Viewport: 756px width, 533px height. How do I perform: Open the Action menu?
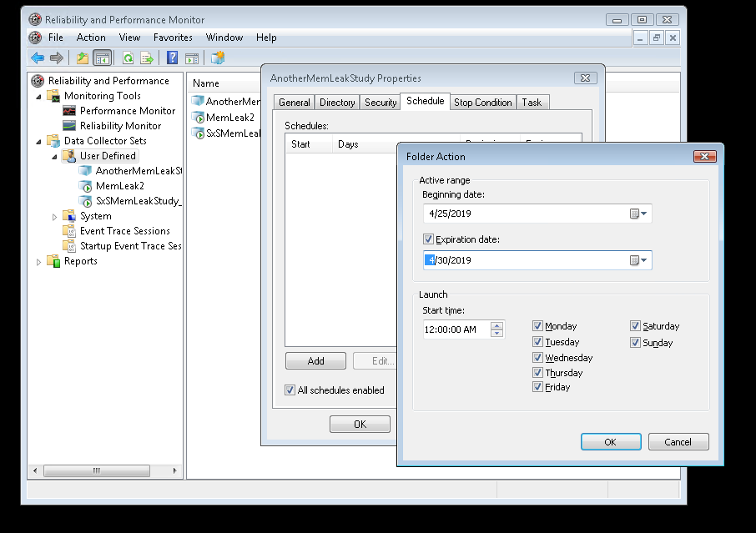[x=90, y=38]
